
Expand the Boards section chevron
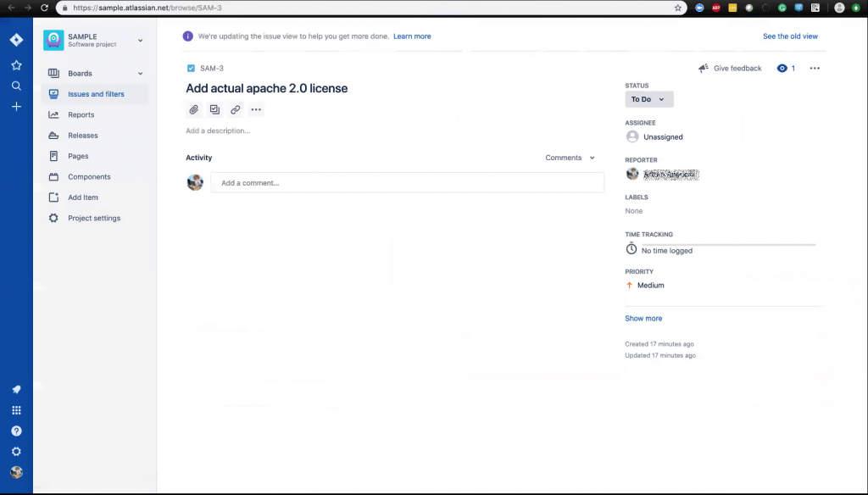[x=141, y=74]
